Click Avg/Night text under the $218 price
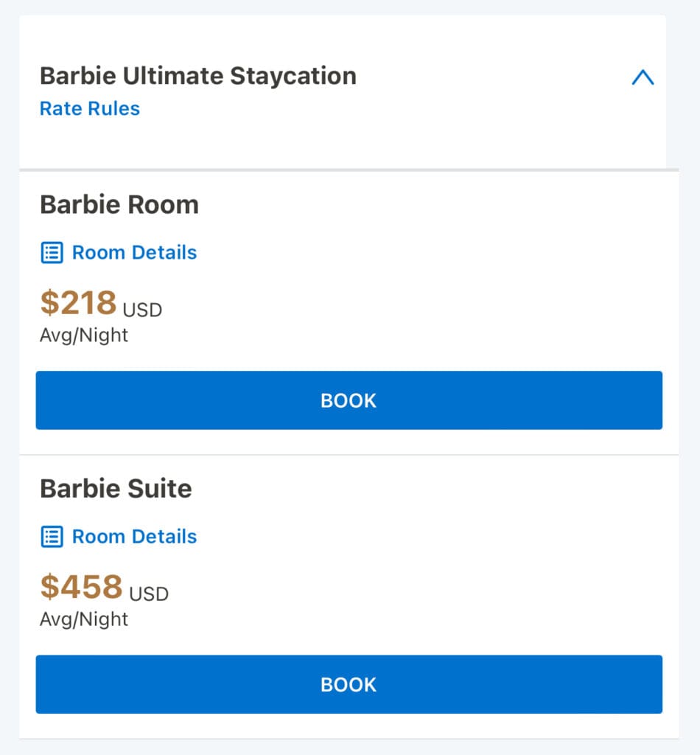 tap(84, 335)
